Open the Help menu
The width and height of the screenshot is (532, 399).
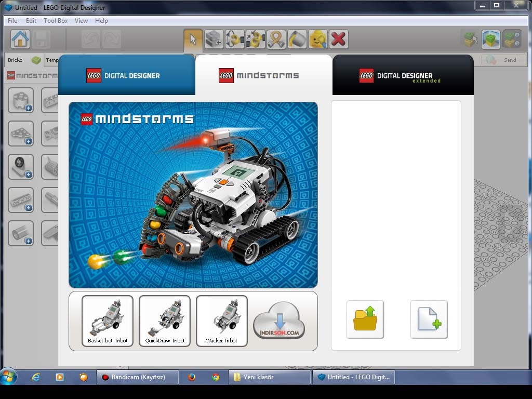click(101, 21)
